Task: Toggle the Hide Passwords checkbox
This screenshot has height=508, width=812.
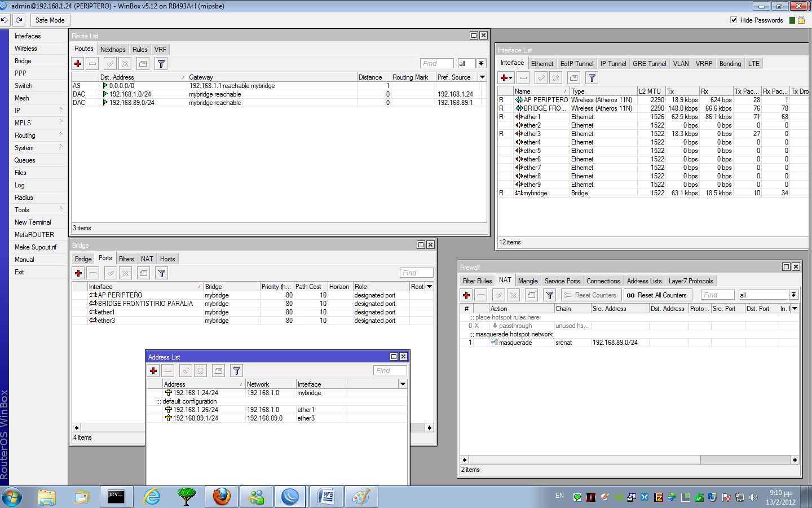Action: click(734, 20)
